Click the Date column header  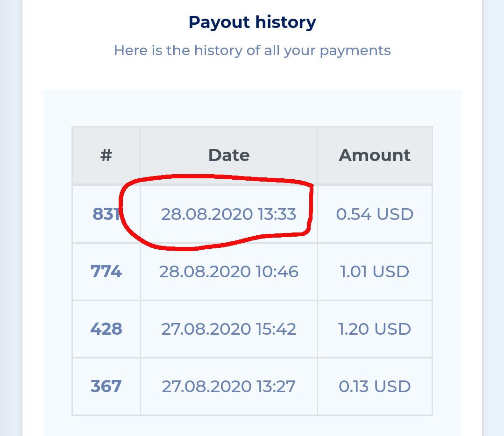click(x=229, y=155)
